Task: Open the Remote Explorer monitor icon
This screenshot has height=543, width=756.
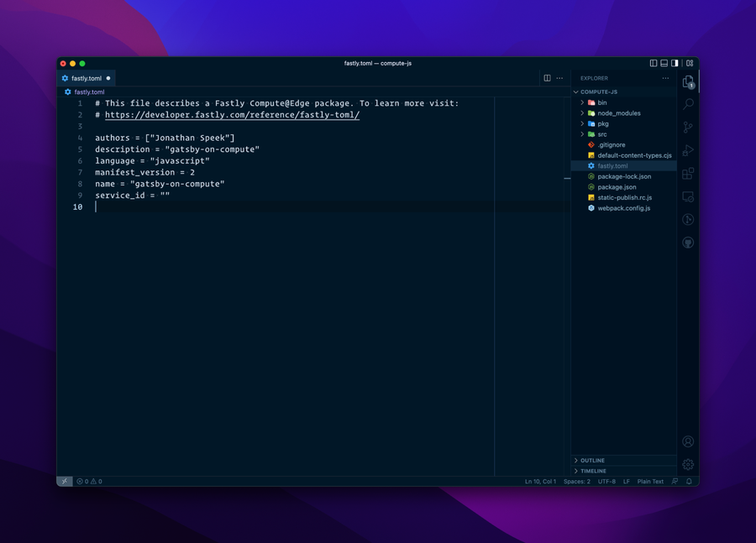Action: 688,196
